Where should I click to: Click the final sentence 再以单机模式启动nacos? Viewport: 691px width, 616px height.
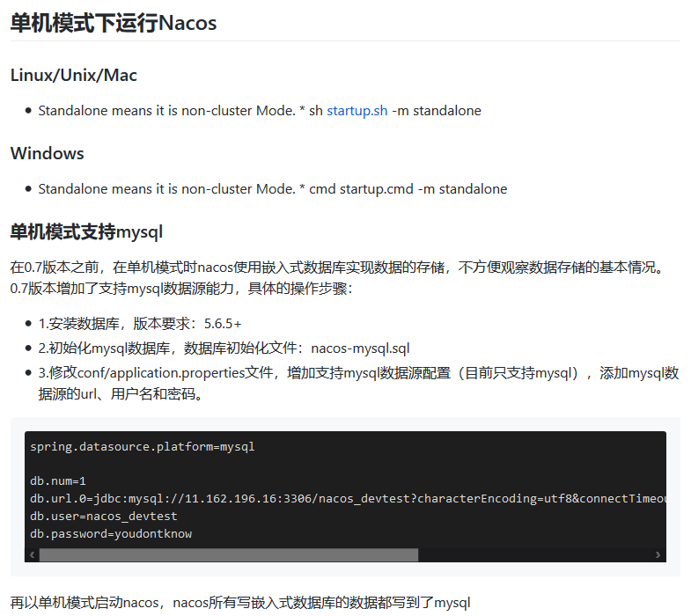click(240, 602)
